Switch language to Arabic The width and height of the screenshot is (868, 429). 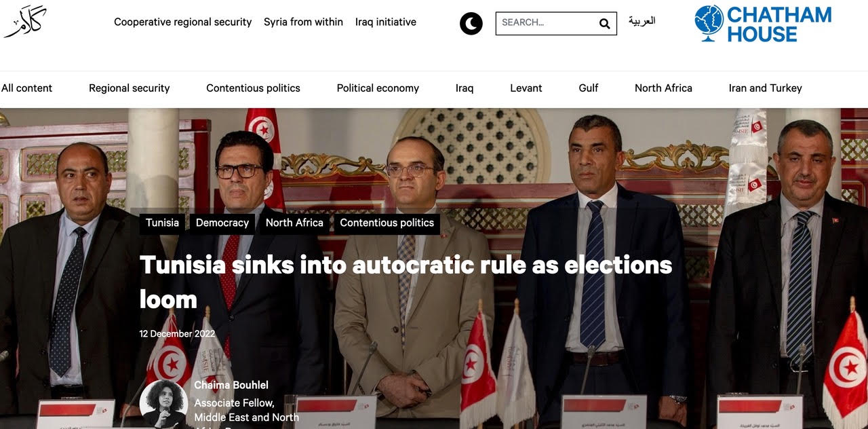642,21
